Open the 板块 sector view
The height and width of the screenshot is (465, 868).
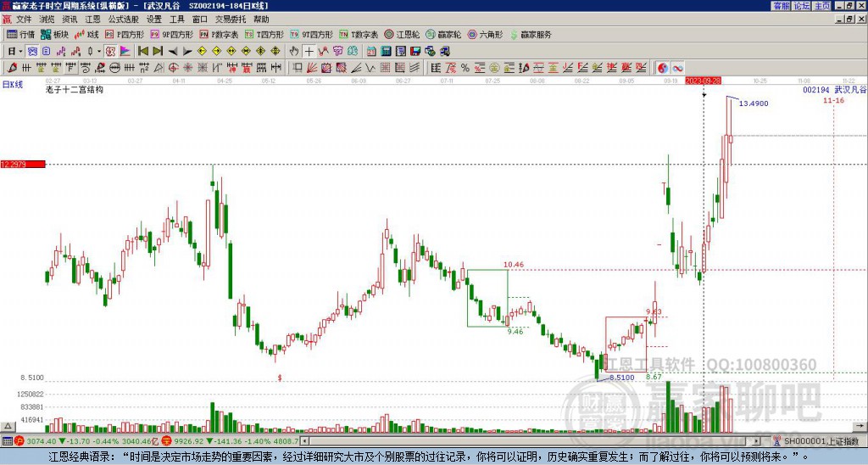pyautogui.click(x=55, y=34)
